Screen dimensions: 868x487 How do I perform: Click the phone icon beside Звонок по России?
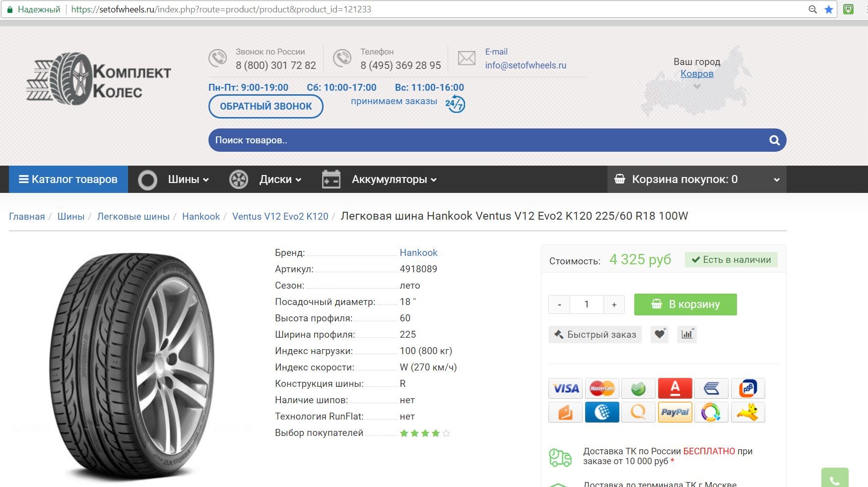point(217,59)
